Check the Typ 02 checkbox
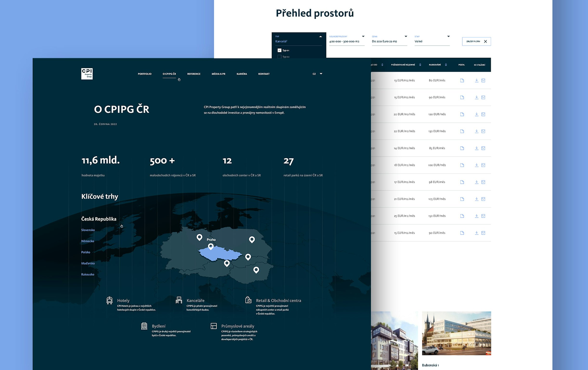Viewport: 588px width, 370px height. (x=279, y=57)
